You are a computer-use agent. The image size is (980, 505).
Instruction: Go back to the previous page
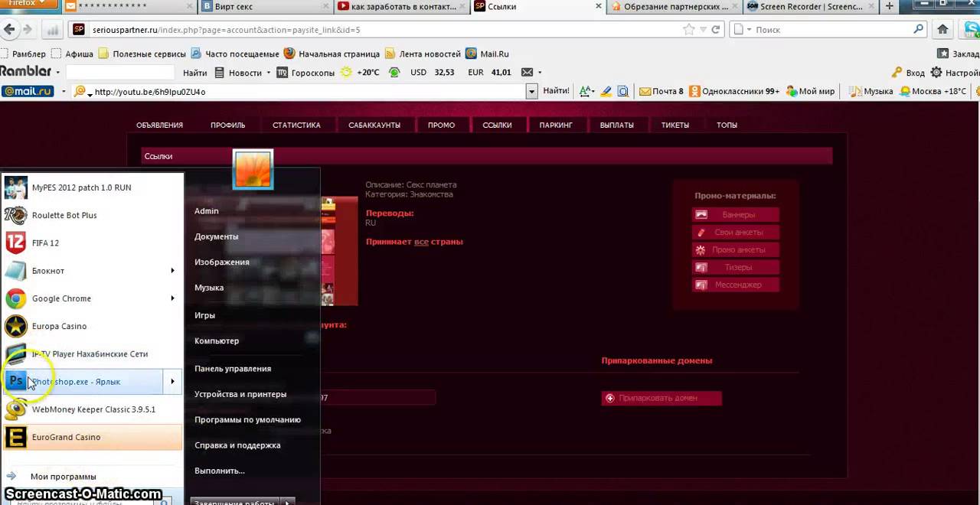(x=9, y=30)
